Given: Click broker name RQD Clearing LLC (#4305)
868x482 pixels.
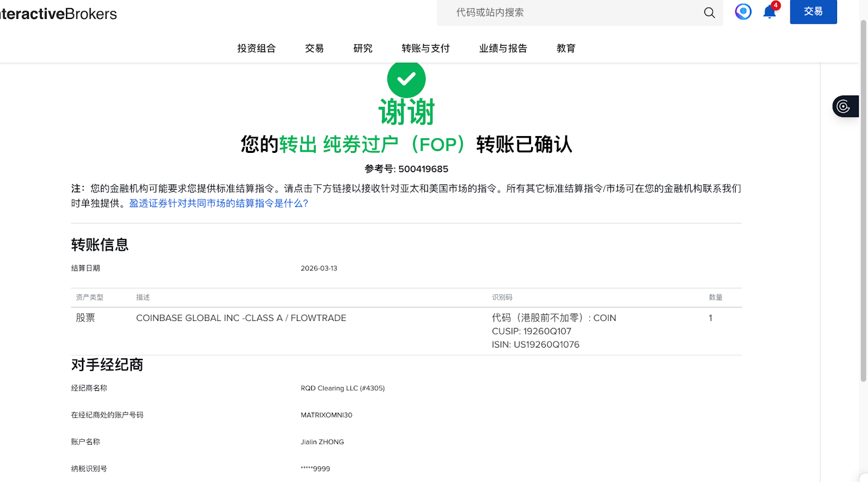Looking at the screenshot, I should (343, 388).
